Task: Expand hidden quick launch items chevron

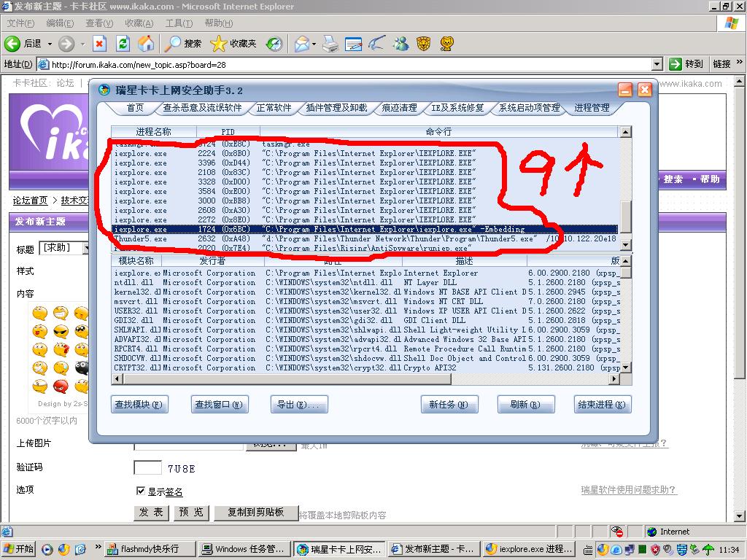Action: [98, 547]
